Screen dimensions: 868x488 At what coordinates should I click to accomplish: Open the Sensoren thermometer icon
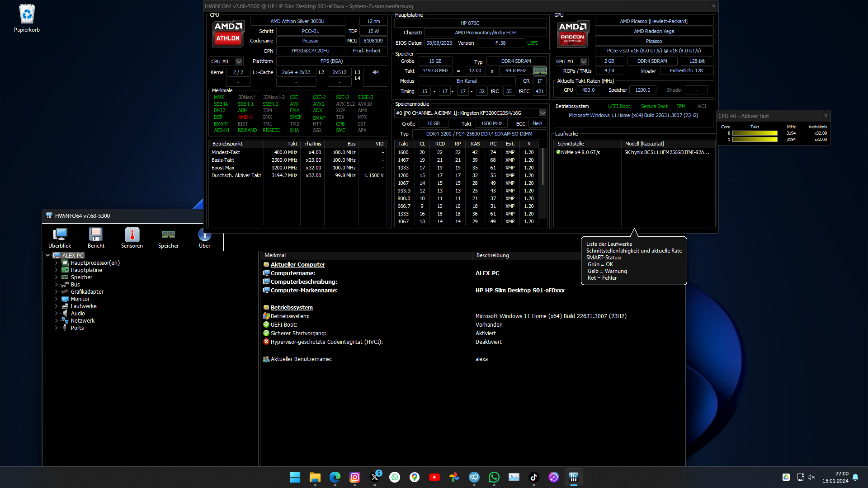132,238
